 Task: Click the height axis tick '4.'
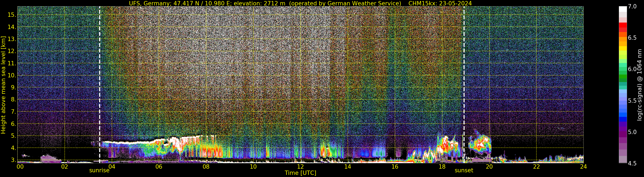point(13,148)
